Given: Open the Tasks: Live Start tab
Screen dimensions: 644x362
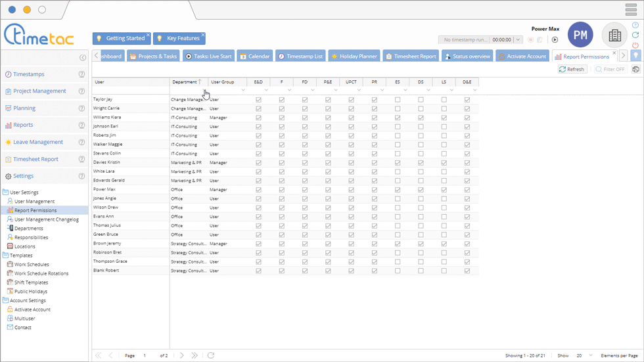Looking at the screenshot, I should 209,57.
